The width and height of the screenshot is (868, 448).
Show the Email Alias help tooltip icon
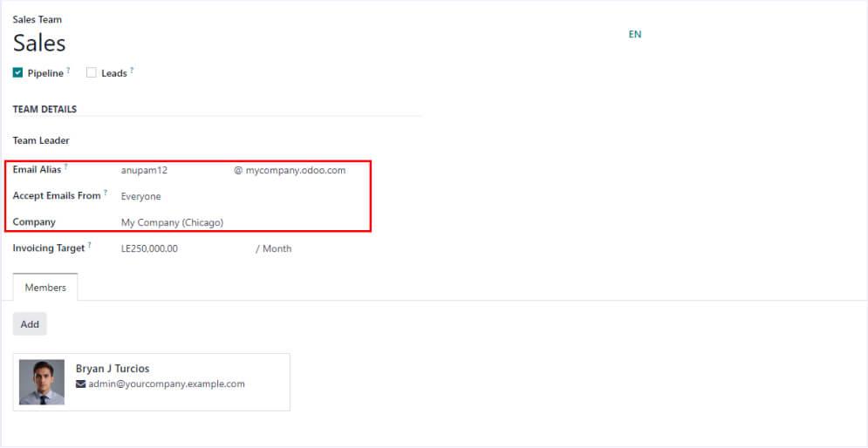tap(65, 166)
